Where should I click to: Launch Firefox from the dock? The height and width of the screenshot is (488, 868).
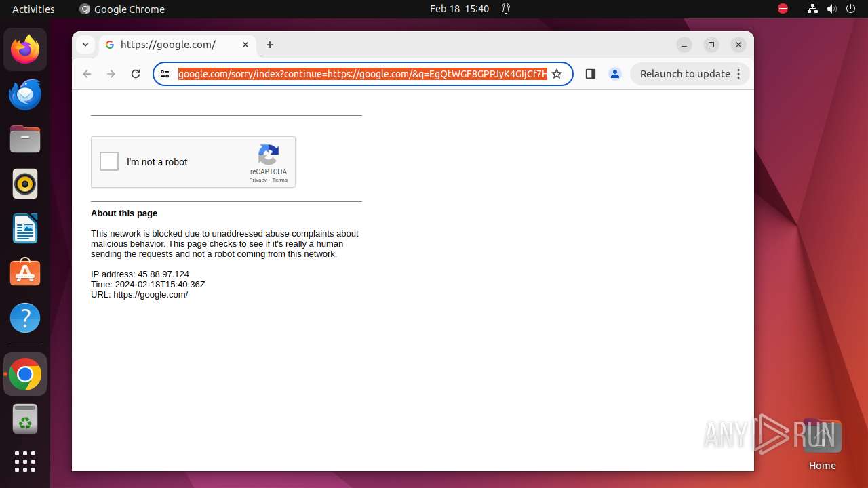25,49
